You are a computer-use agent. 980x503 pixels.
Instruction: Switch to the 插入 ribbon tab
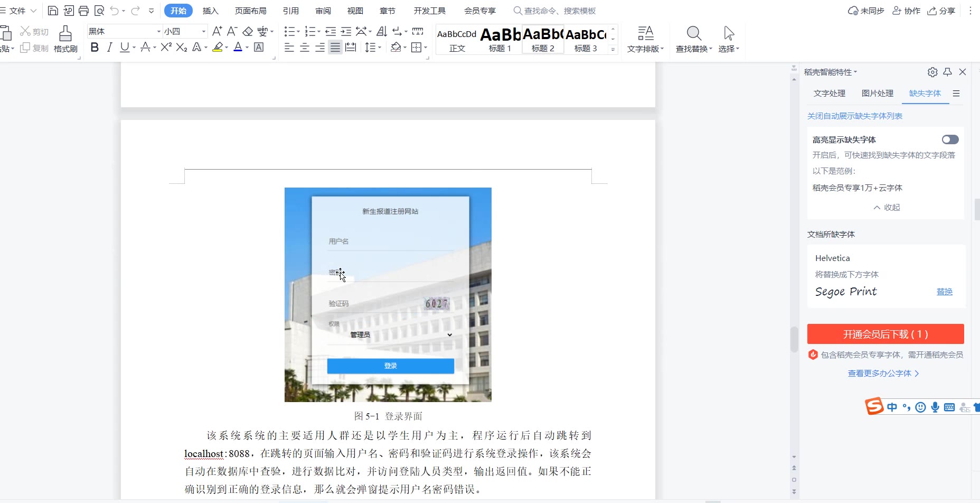(x=211, y=11)
